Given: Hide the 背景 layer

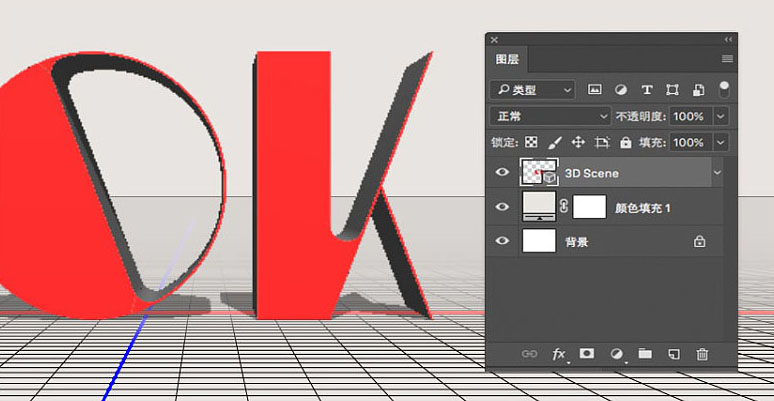Looking at the screenshot, I should point(503,241).
